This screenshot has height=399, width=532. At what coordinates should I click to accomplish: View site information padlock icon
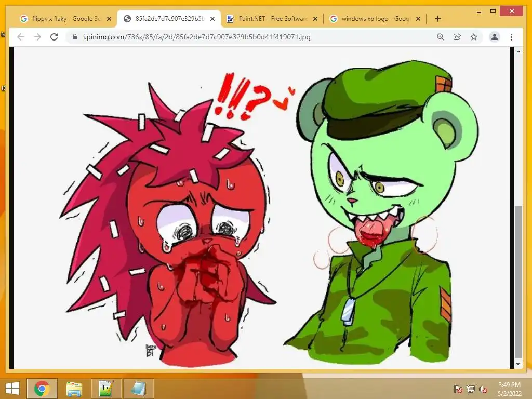point(75,37)
